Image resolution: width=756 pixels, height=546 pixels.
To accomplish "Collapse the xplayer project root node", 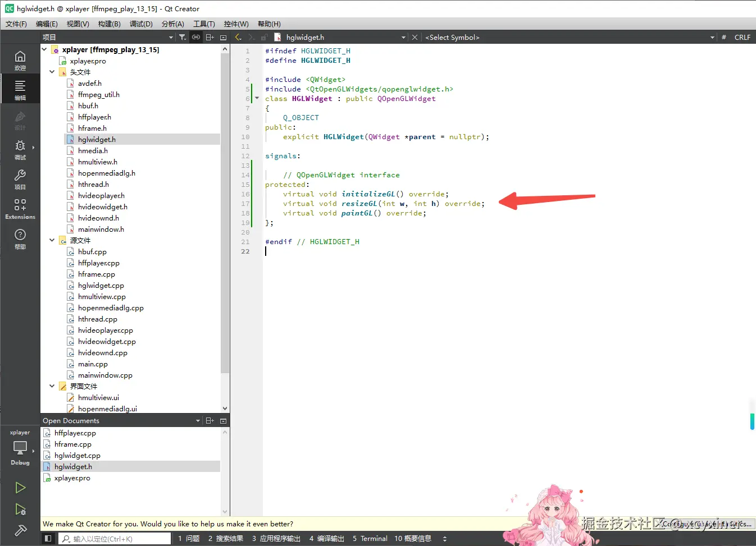I will point(44,49).
